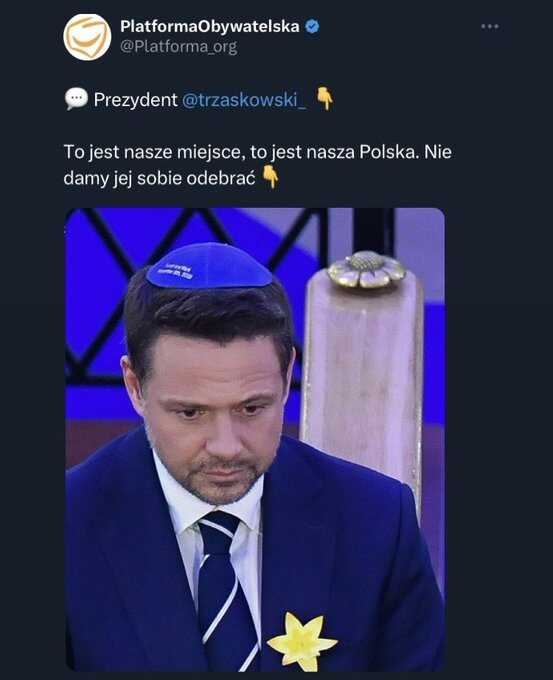The height and width of the screenshot is (680, 553).
Task: Click the PlatformaObywatelska display name
Action: tap(209, 26)
